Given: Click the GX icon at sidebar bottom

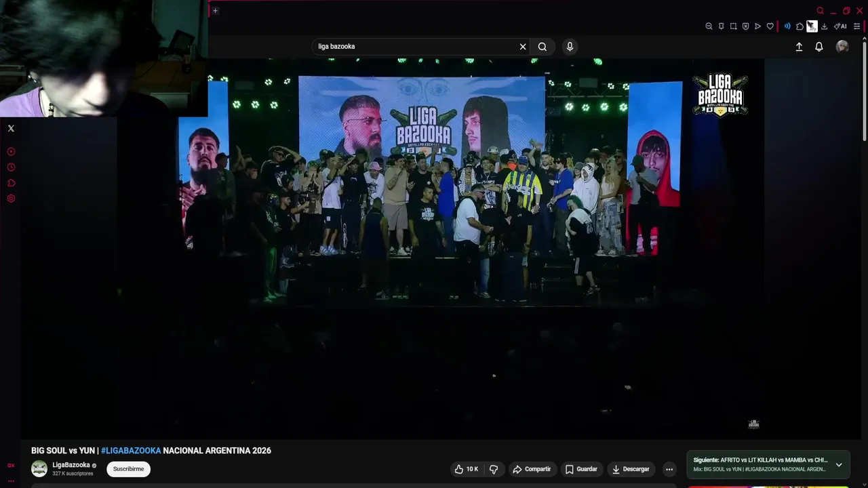Looking at the screenshot, I should pyautogui.click(x=11, y=466).
